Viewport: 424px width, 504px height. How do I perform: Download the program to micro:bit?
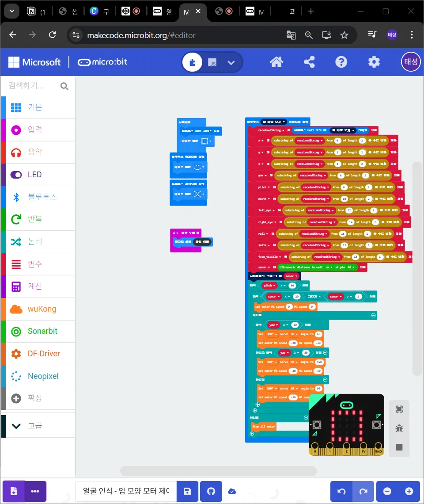pyautogui.click(x=14, y=491)
